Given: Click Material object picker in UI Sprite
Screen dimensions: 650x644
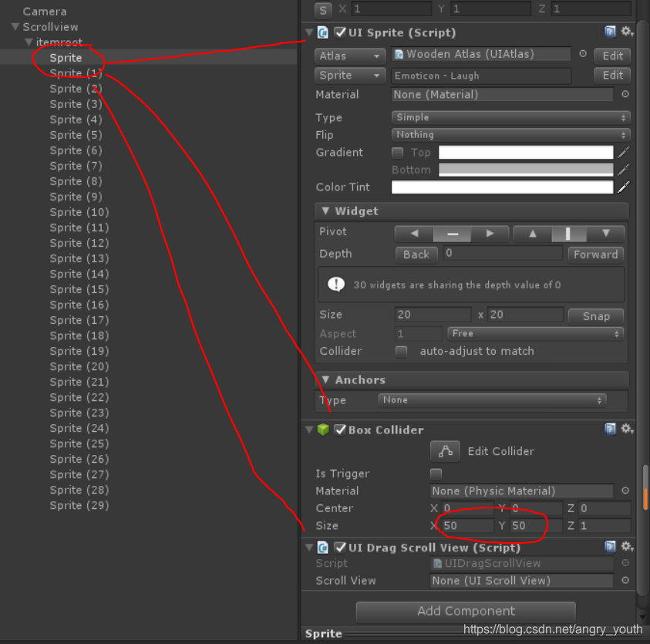Looking at the screenshot, I should (x=625, y=95).
